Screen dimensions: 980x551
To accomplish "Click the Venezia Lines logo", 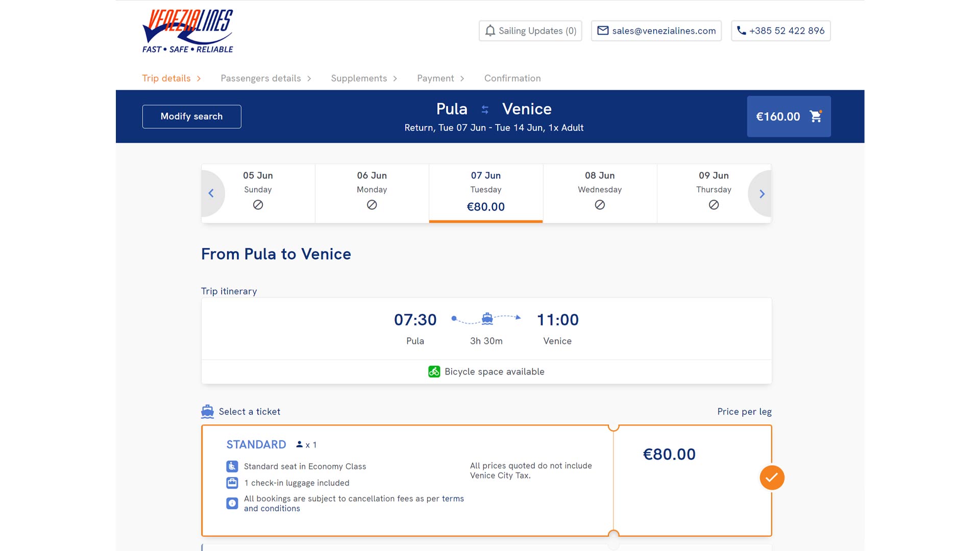I will [x=187, y=31].
